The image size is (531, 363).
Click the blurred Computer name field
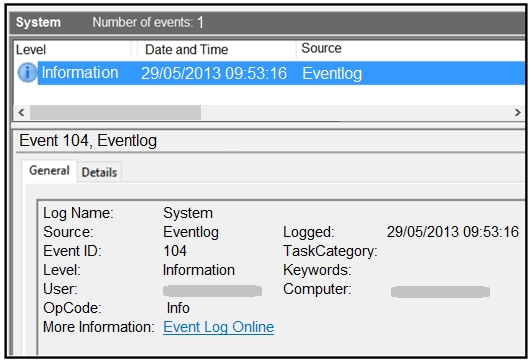point(440,292)
